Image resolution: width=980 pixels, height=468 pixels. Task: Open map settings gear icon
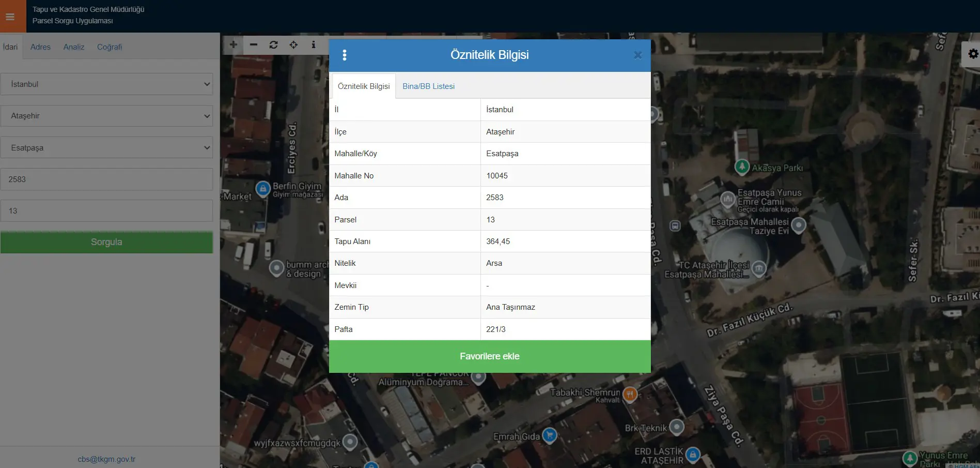[x=973, y=54]
